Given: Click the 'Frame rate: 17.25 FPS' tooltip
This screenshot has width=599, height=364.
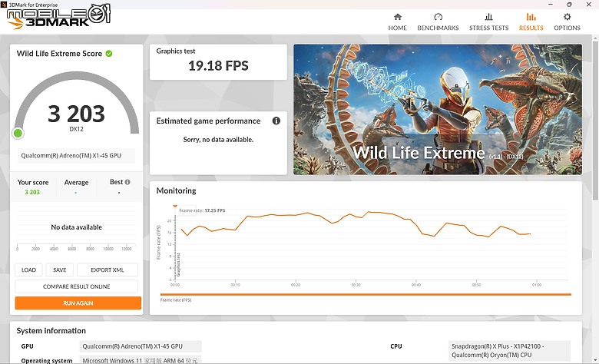Looking at the screenshot, I should click(x=202, y=210).
